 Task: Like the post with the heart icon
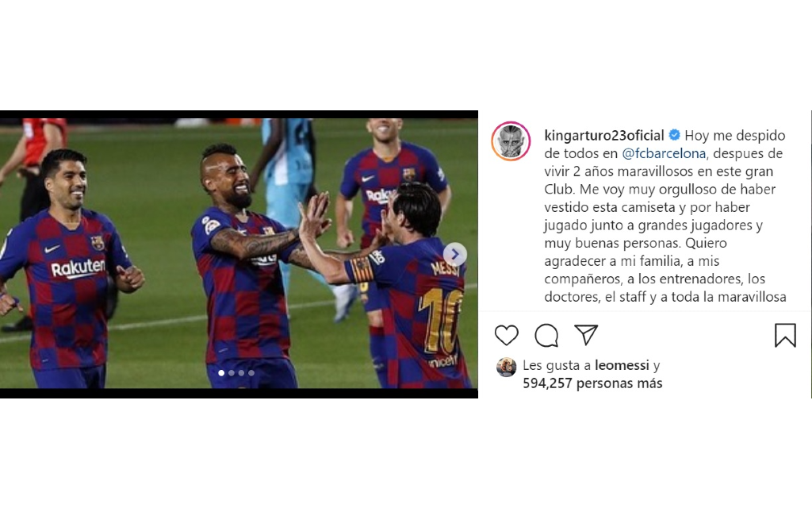(x=507, y=335)
